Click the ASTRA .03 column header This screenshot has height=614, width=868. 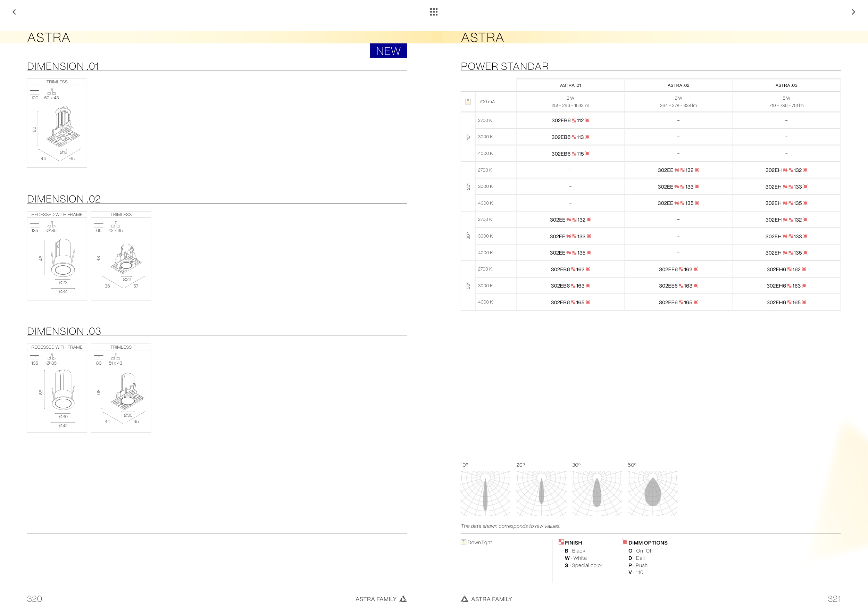pyautogui.click(x=786, y=85)
